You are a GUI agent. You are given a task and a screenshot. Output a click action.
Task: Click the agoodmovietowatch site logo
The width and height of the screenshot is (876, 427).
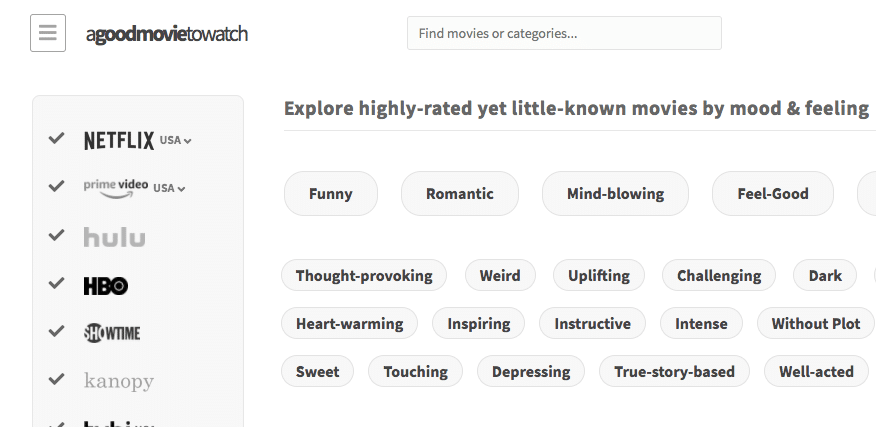pos(167,34)
